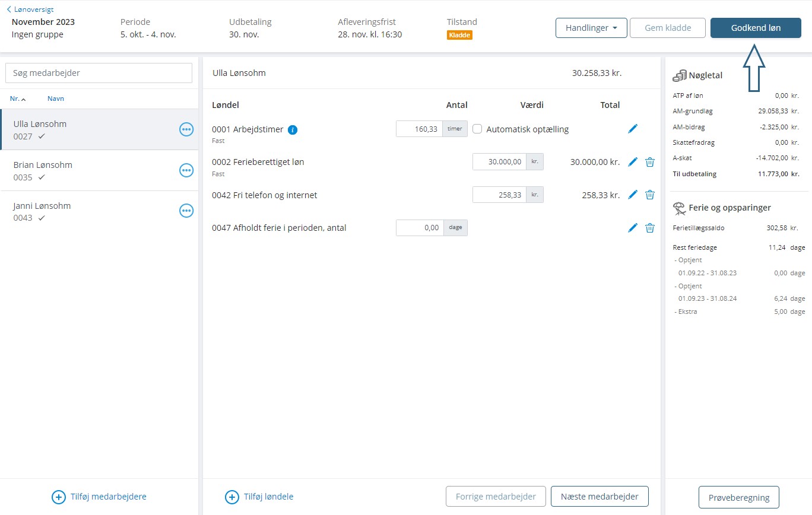Delete the 0047 Afholdt ferie line
The width and height of the screenshot is (812, 515).
[x=650, y=228]
